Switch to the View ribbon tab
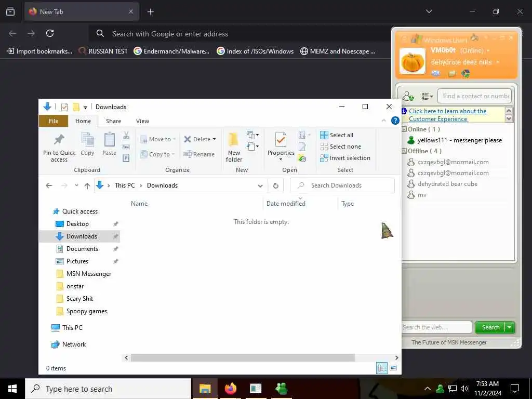Image resolution: width=532 pixels, height=399 pixels. pos(142,121)
